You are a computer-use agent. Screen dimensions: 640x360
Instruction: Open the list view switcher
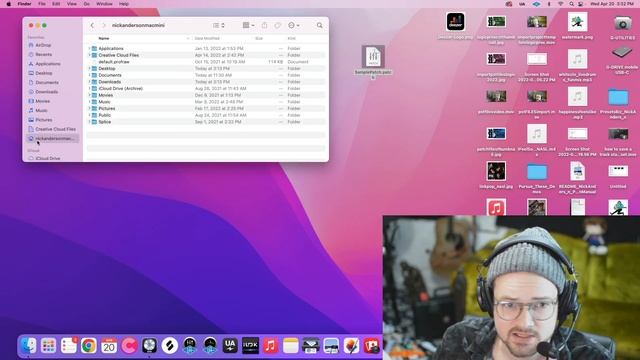coord(219,25)
